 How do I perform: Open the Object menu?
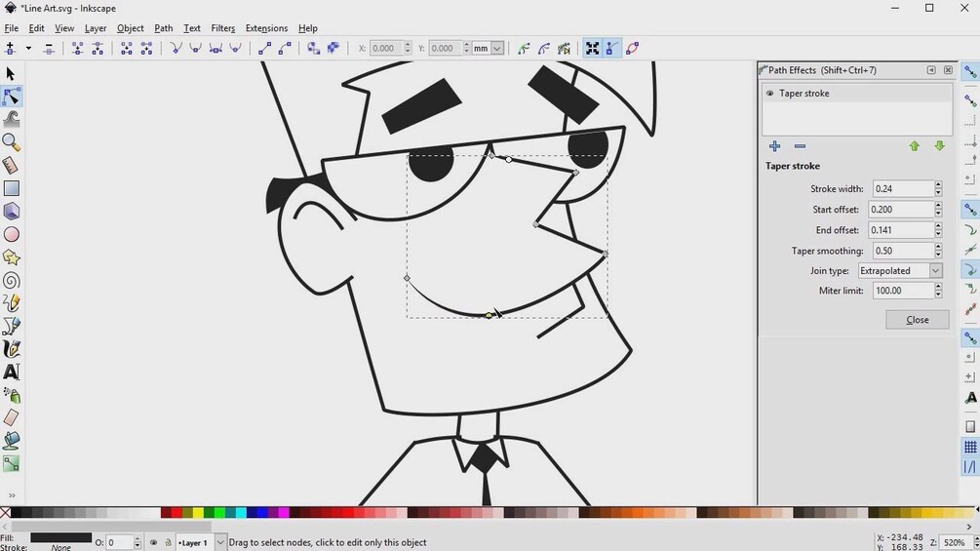coord(130,28)
